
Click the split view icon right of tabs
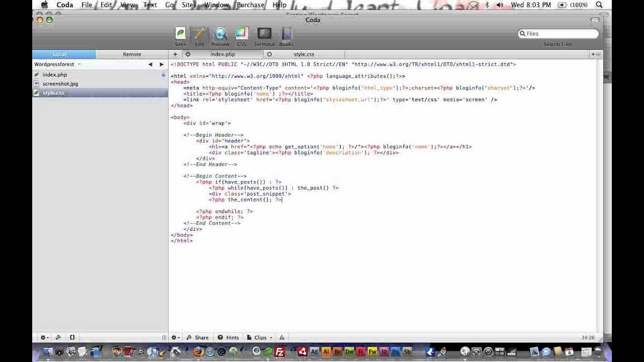pos(596,54)
